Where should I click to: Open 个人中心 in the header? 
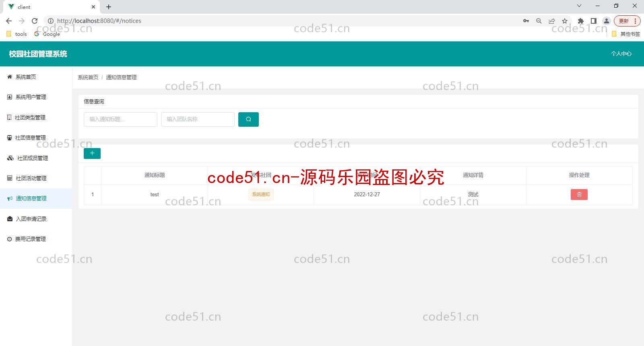pyautogui.click(x=621, y=54)
